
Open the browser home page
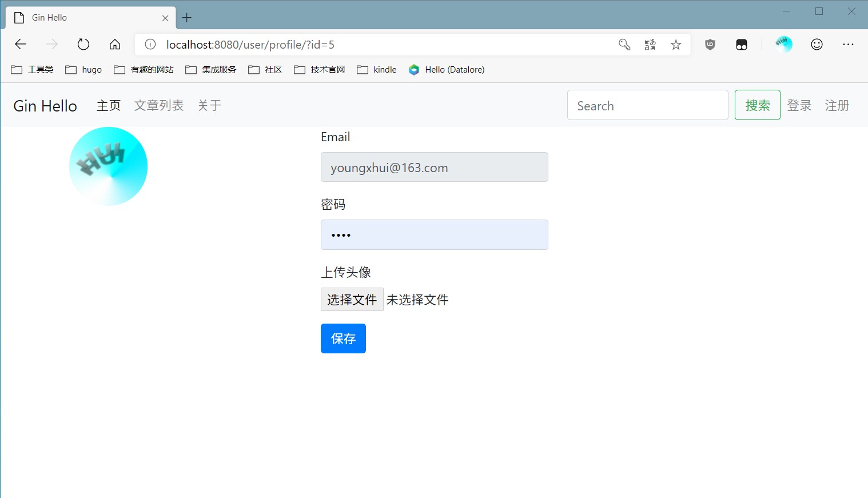click(x=114, y=44)
